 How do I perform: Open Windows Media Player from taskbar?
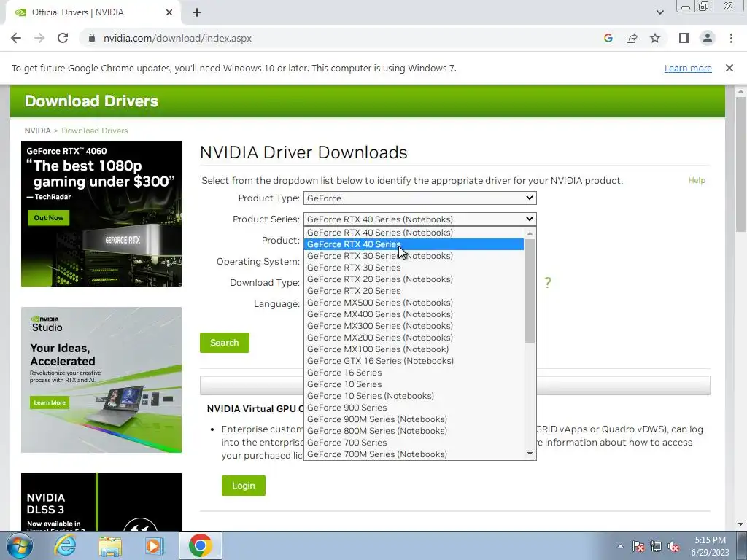[154, 545]
